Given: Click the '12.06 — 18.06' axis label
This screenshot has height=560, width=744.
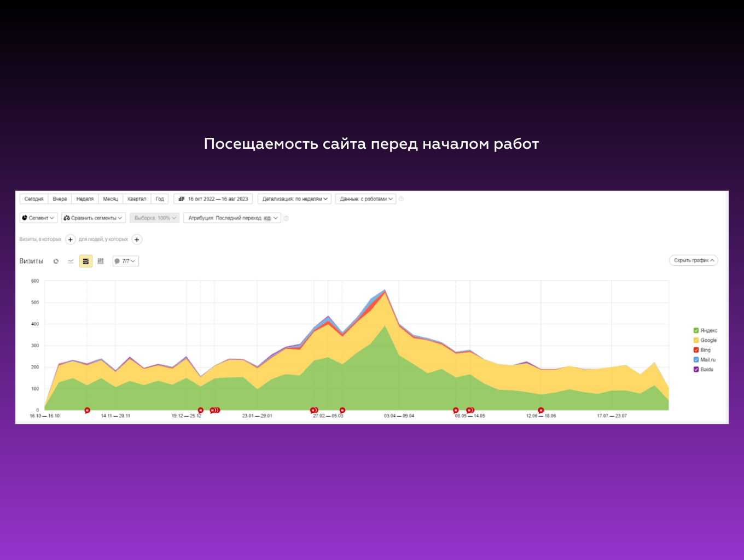Looking at the screenshot, I should pyautogui.click(x=541, y=416).
